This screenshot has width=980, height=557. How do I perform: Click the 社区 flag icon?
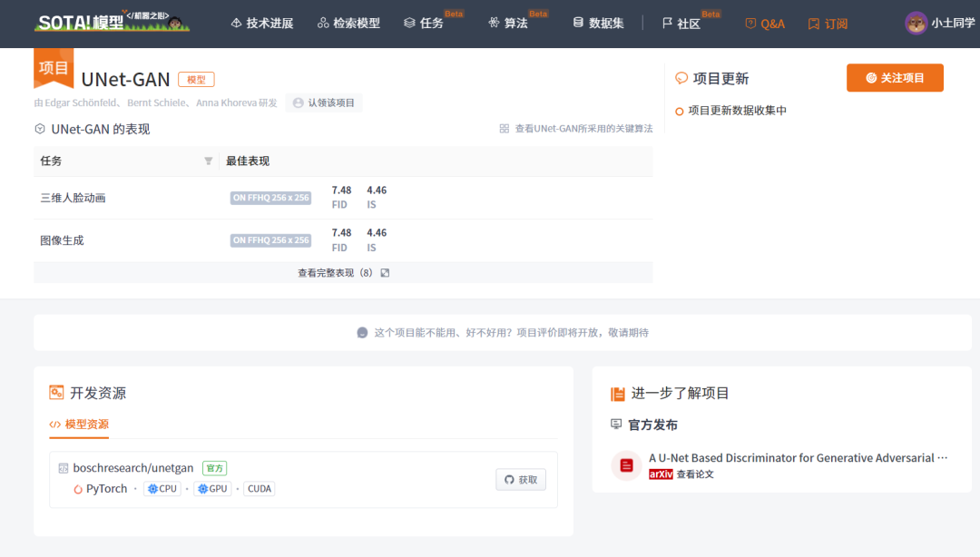click(667, 23)
